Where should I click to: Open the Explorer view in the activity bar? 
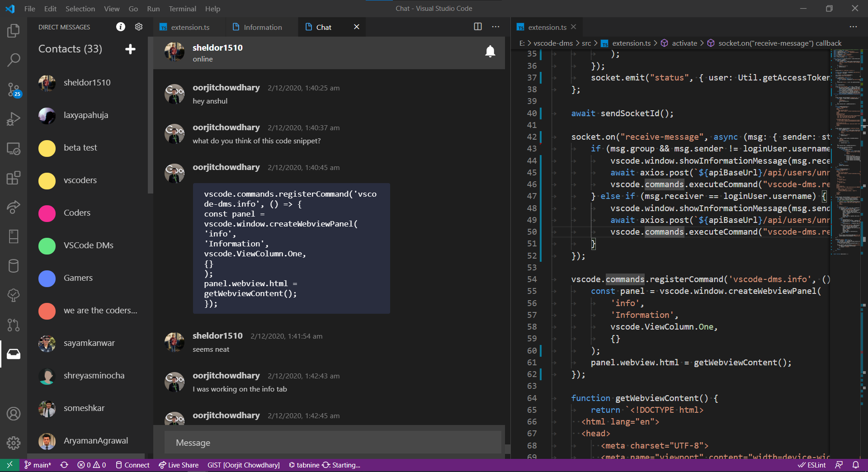tap(14, 31)
